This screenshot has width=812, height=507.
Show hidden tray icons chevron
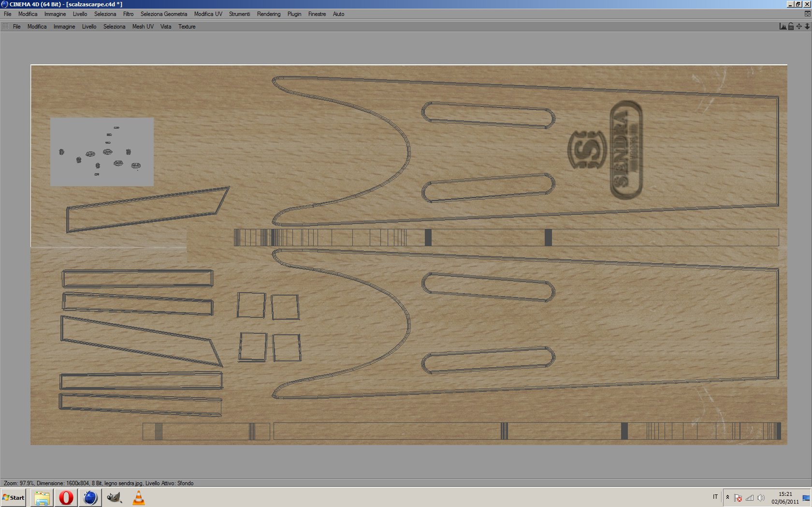pyautogui.click(x=727, y=497)
